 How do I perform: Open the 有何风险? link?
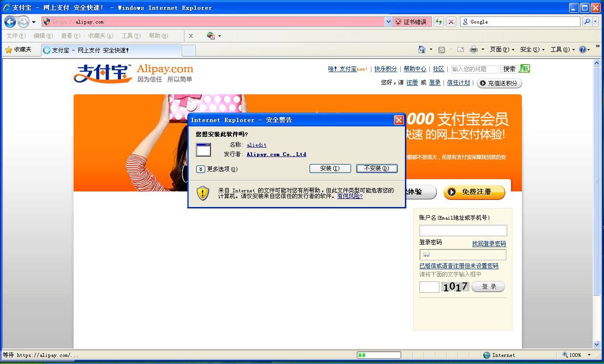point(350,196)
